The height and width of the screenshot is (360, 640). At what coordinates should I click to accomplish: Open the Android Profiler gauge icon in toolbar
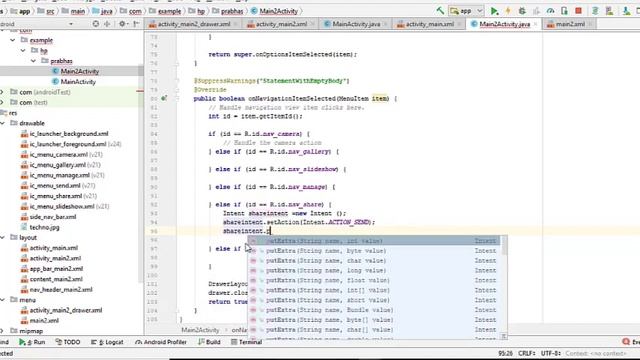[550, 11]
